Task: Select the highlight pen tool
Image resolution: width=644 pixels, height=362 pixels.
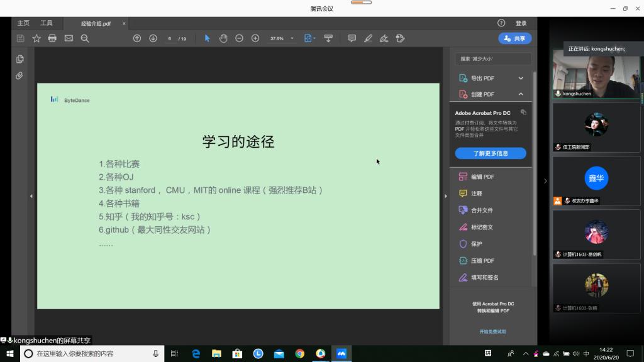Action: (369, 38)
